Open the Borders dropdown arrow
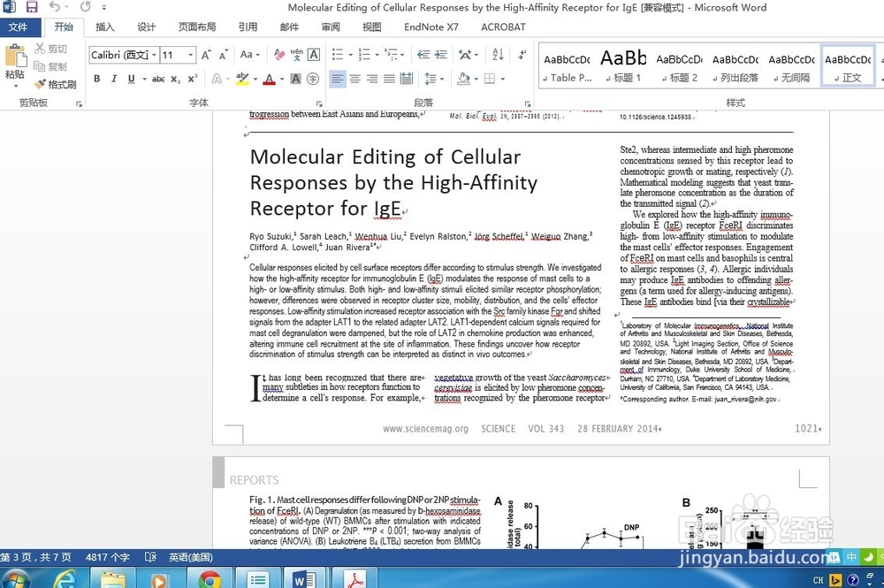 [502, 80]
